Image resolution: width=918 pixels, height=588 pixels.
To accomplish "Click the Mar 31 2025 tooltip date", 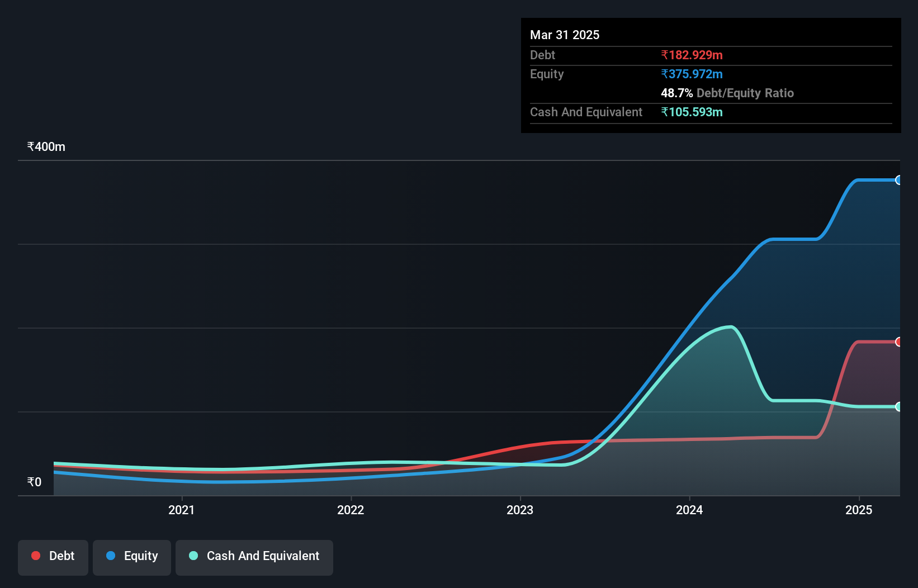I will 565,35.
